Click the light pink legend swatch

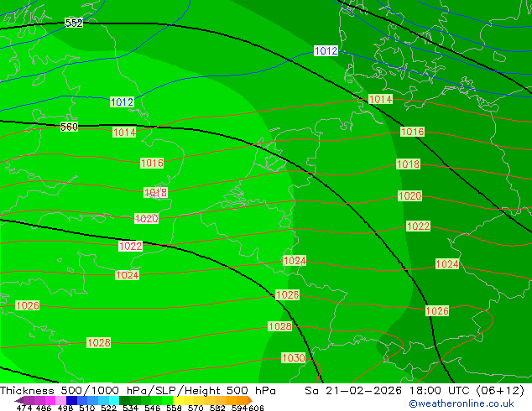coord(60,400)
